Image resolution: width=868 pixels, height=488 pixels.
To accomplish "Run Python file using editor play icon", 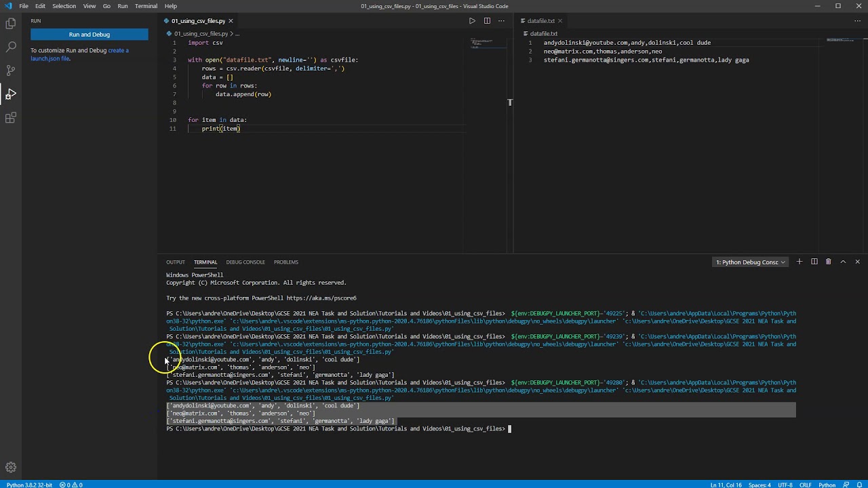I will click(472, 21).
